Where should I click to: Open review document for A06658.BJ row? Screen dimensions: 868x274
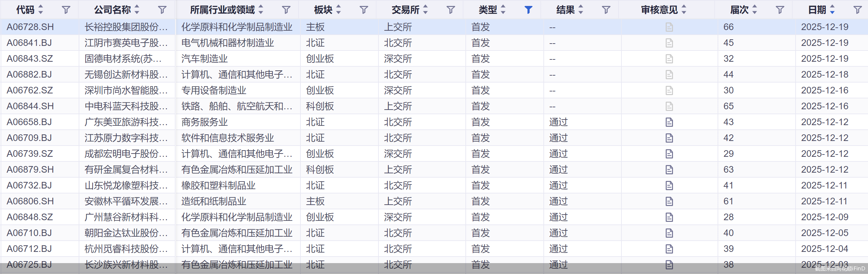pos(669,122)
